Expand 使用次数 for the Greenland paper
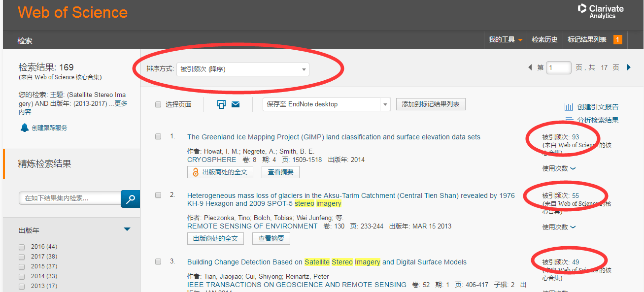The image size is (644, 292). 559,168
